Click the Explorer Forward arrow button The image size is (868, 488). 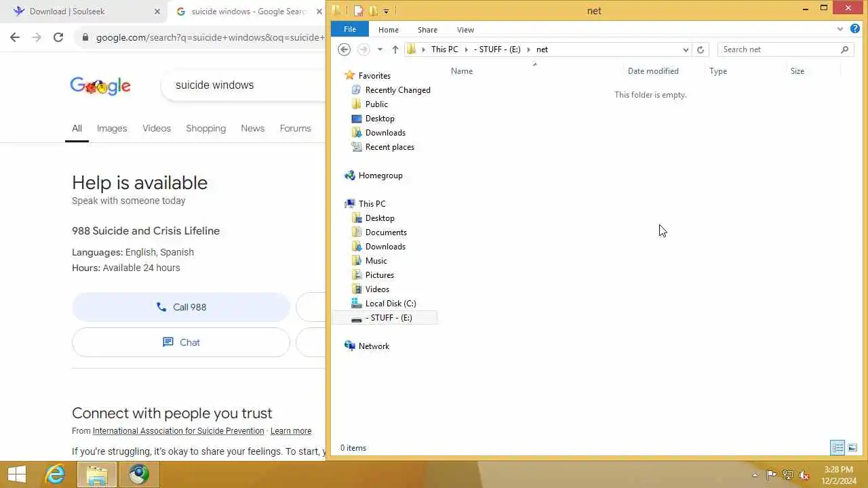363,49
